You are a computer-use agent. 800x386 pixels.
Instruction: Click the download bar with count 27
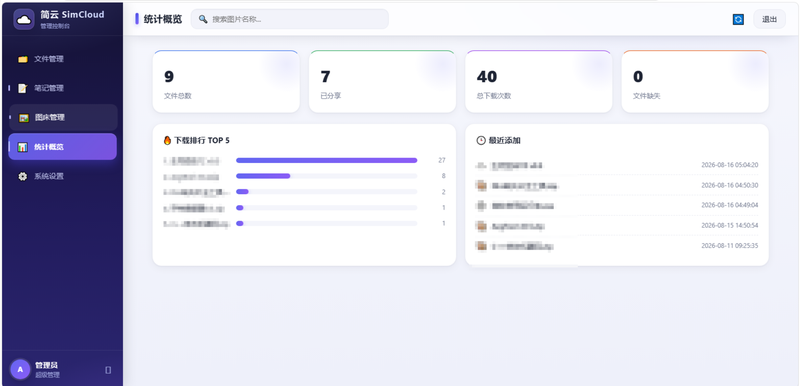click(327, 160)
